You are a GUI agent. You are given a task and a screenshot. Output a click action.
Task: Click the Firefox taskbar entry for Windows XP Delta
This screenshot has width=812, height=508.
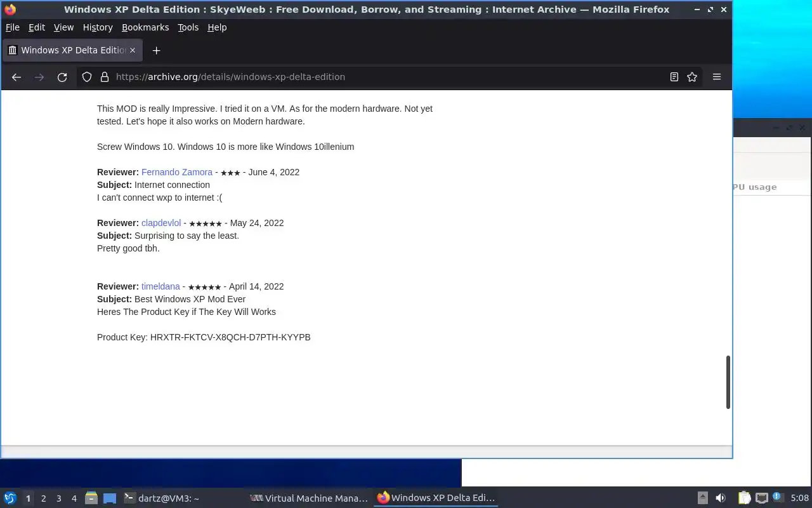[x=436, y=498]
